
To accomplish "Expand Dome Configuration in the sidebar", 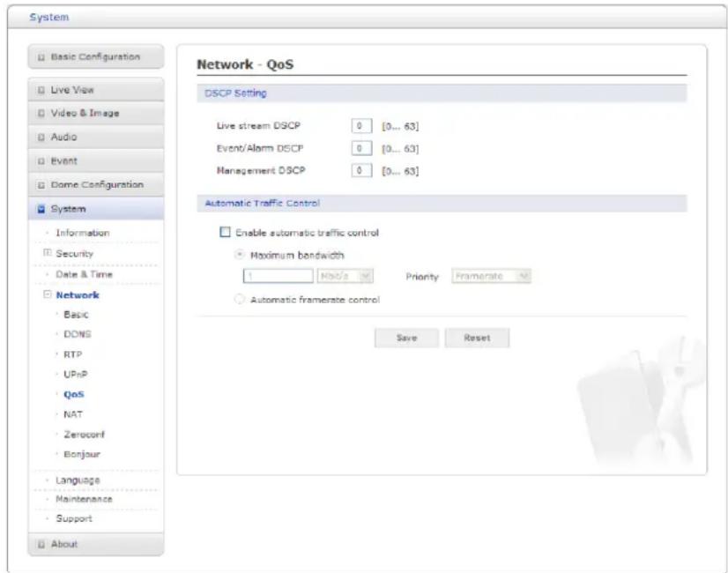I will point(96,185).
